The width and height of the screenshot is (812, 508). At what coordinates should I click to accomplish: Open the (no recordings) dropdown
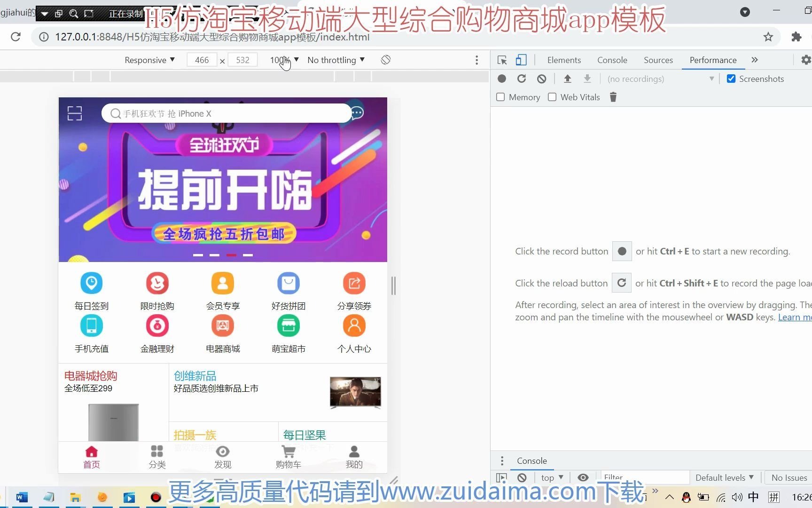coord(660,79)
